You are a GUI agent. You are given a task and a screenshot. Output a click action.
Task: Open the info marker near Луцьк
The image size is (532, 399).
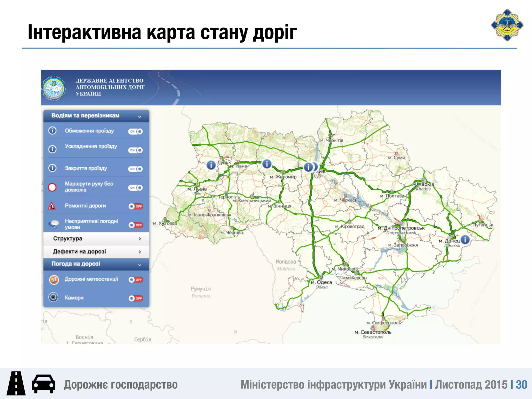[211, 165]
